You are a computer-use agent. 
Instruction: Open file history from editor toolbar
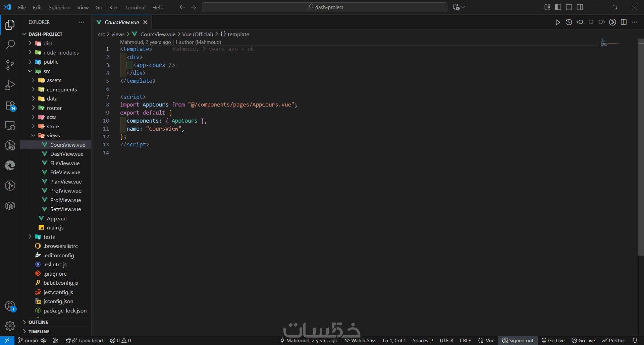[x=569, y=22]
